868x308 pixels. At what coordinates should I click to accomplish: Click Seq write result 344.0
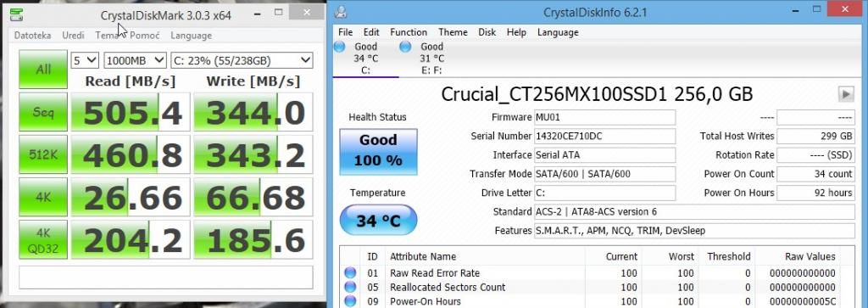(x=253, y=113)
